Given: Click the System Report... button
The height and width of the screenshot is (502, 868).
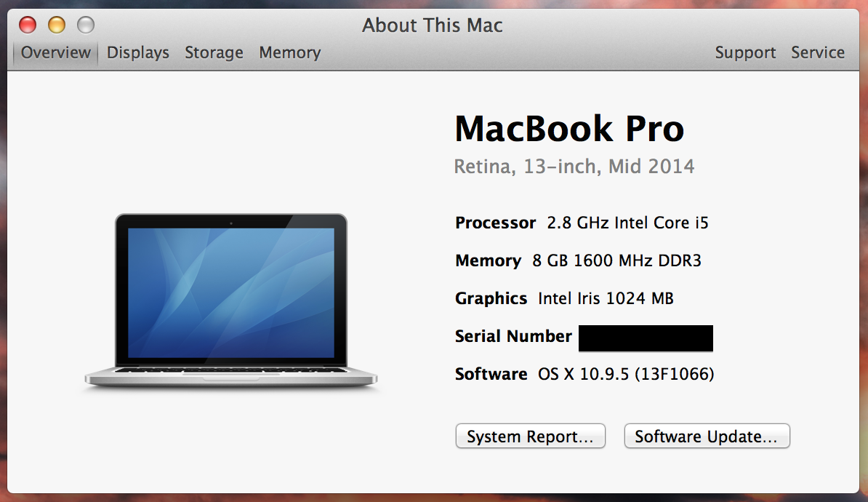Looking at the screenshot, I should (530, 436).
